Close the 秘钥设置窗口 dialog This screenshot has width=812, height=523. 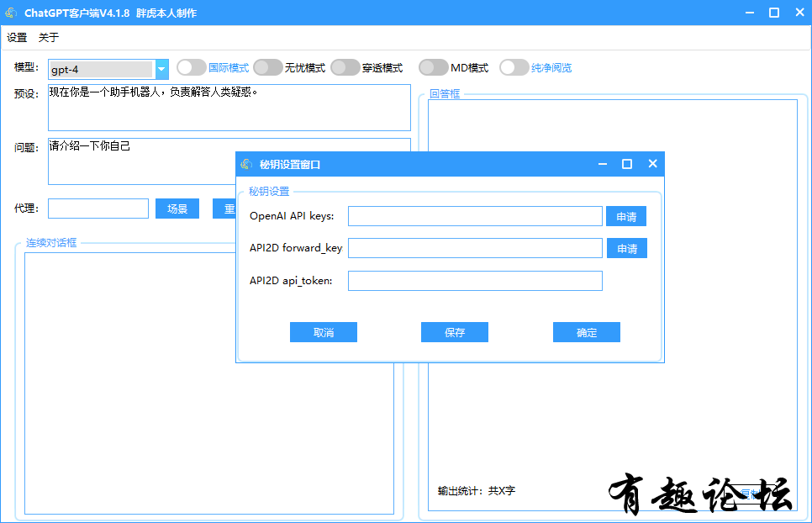[x=652, y=164]
